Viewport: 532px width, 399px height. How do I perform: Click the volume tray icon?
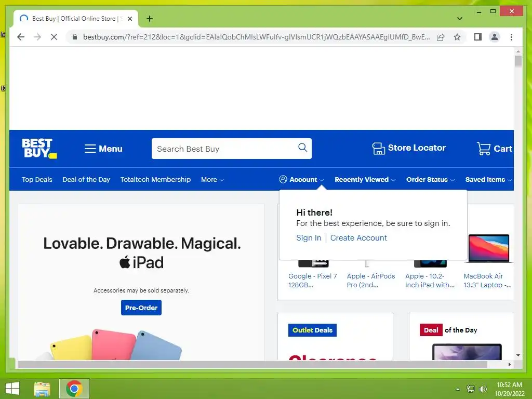point(483,389)
